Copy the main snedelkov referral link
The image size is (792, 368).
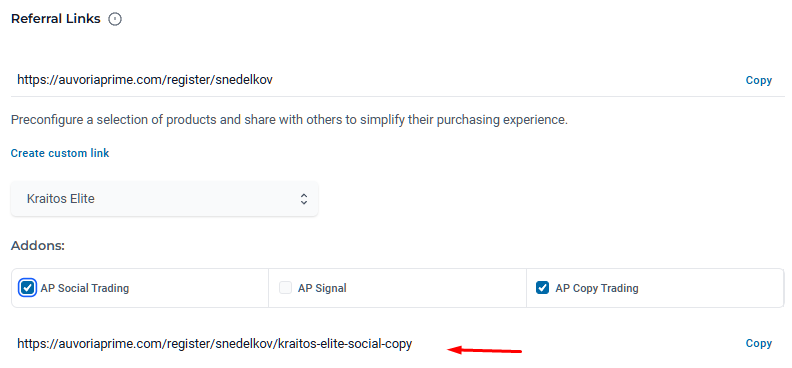pyautogui.click(x=759, y=80)
